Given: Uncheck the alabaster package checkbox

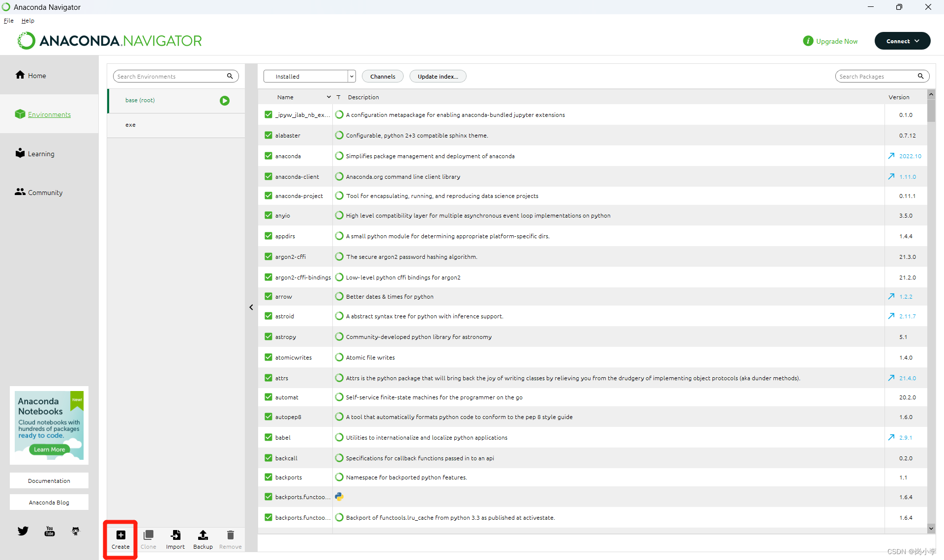Looking at the screenshot, I should pyautogui.click(x=268, y=135).
